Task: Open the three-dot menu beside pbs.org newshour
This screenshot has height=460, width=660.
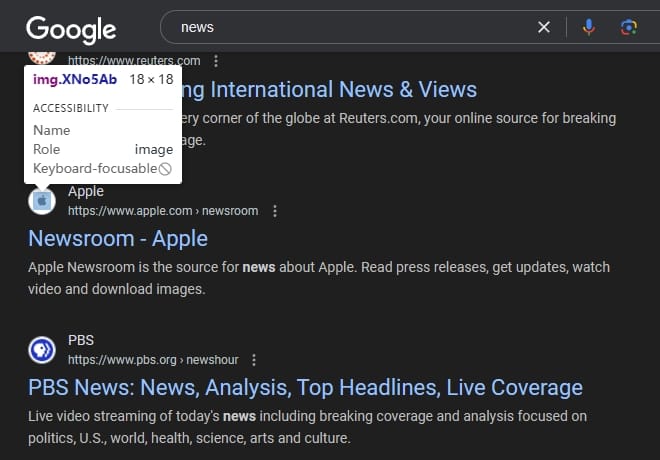Action: 254,360
